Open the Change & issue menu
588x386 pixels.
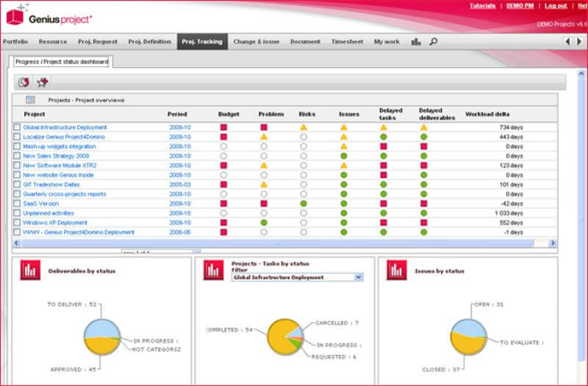click(256, 42)
